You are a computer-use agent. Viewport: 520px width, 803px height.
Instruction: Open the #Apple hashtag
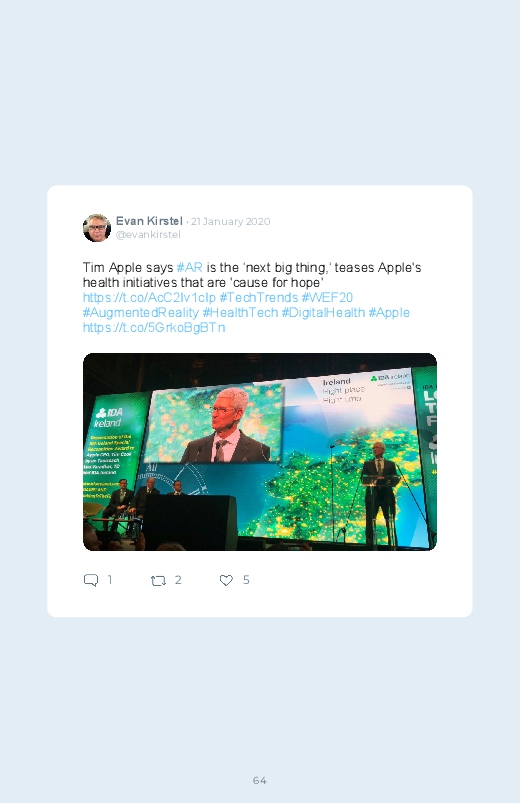[x=389, y=312]
